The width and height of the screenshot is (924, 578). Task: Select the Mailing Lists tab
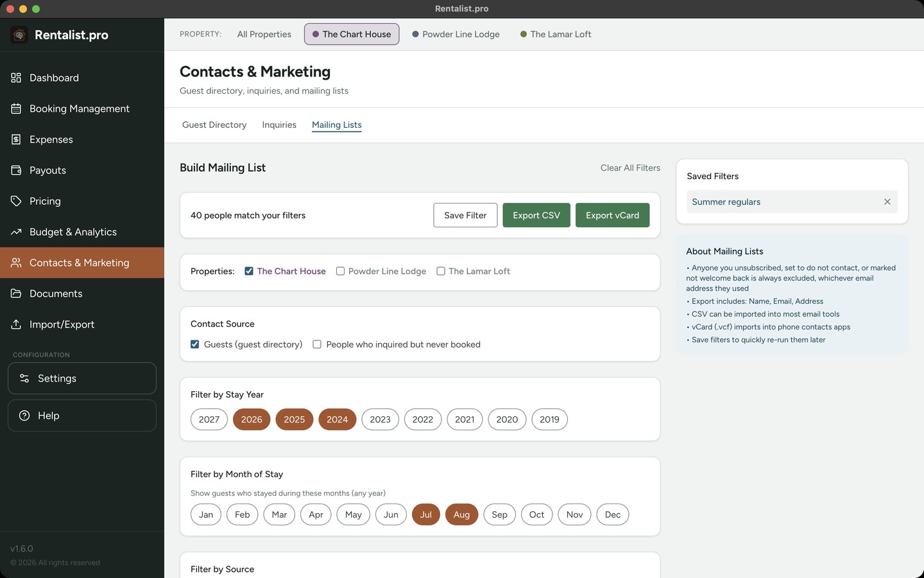337,125
